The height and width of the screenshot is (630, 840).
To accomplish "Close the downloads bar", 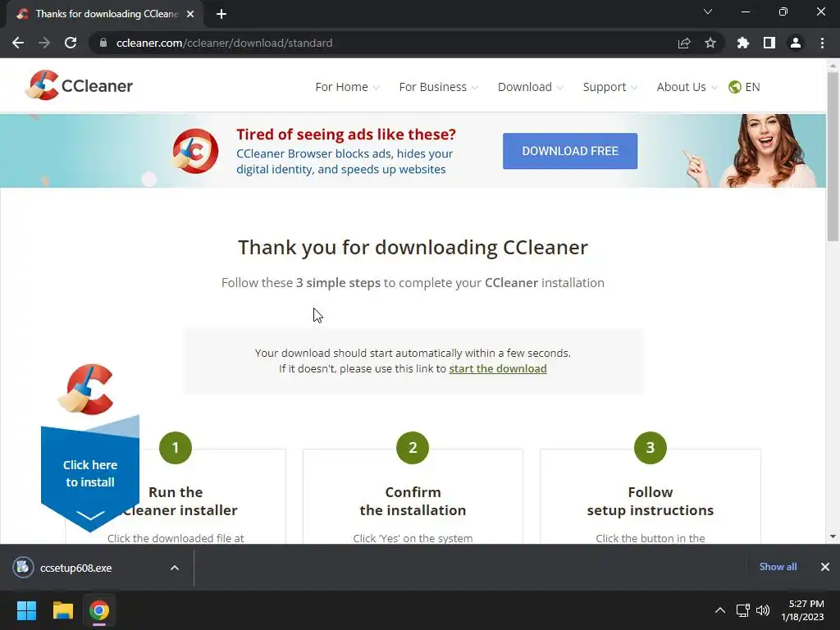I will pyautogui.click(x=825, y=567).
